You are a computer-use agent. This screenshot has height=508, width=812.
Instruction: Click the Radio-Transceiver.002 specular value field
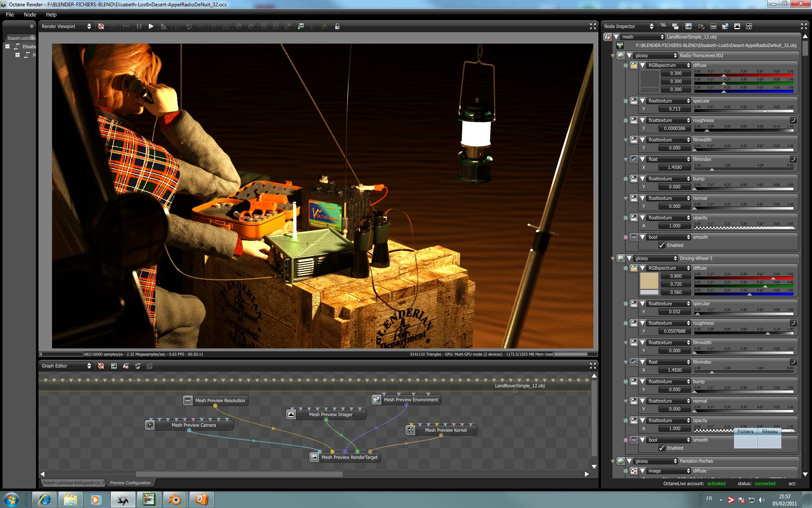coord(674,109)
